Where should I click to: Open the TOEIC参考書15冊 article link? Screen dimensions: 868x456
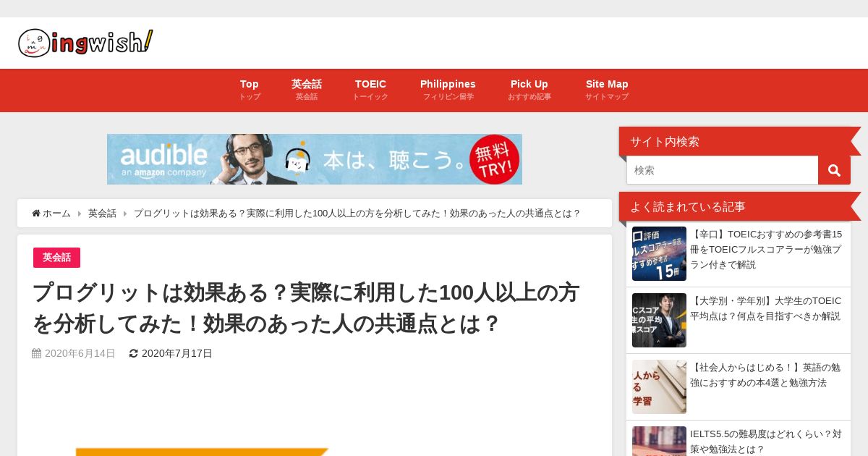point(766,250)
